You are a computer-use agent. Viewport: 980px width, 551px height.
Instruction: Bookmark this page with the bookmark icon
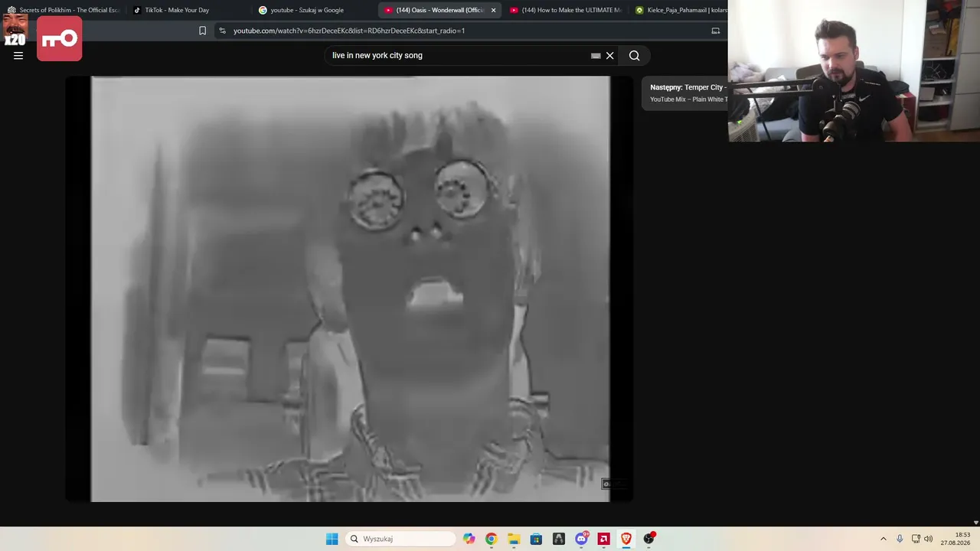202,31
